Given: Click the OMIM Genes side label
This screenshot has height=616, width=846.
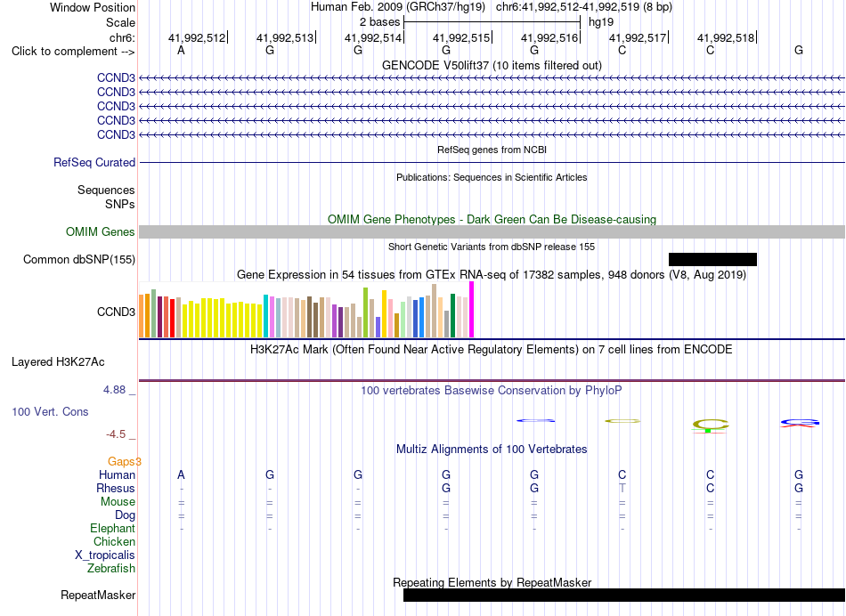Looking at the screenshot, I should (100, 232).
